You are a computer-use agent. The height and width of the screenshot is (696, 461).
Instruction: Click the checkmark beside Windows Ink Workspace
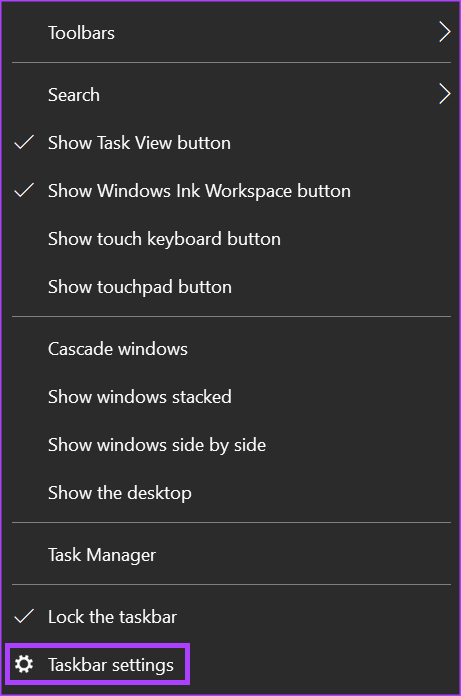point(24,190)
